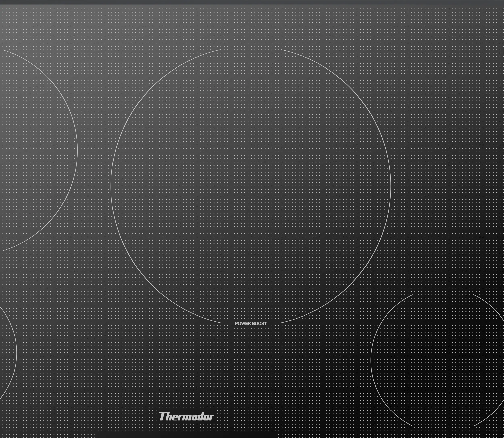The width and height of the screenshot is (504, 438).
Task: Click the dark control strip below the logo
Action: click(187, 435)
